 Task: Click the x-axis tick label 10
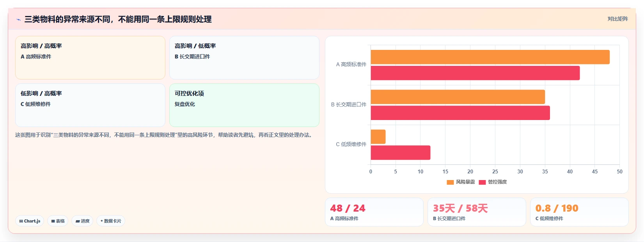pos(420,171)
